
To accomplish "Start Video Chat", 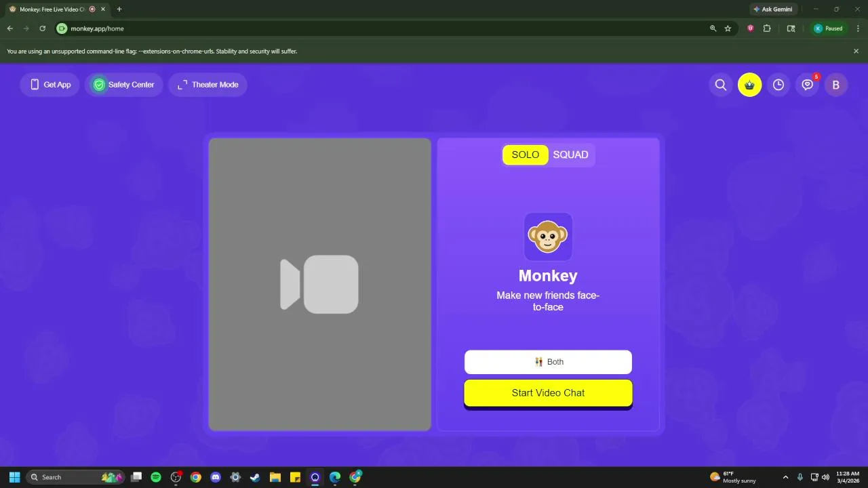I will coord(548,393).
